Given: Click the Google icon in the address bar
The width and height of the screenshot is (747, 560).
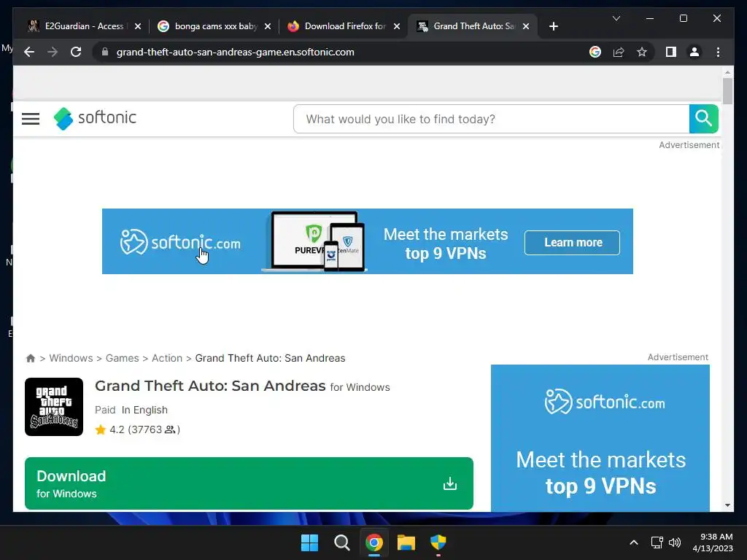Looking at the screenshot, I should tap(595, 52).
